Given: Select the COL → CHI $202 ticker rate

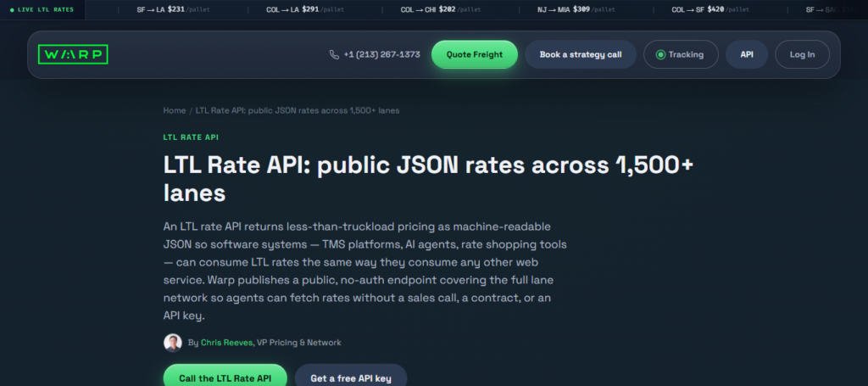Looking at the screenshot, I should (441, 10).
